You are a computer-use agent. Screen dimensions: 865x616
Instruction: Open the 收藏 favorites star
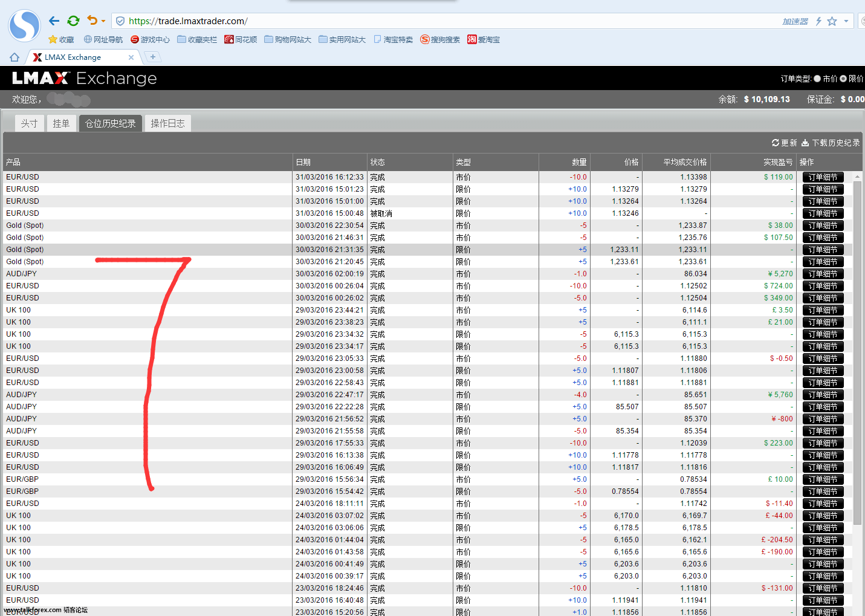(x=61, y=40)
